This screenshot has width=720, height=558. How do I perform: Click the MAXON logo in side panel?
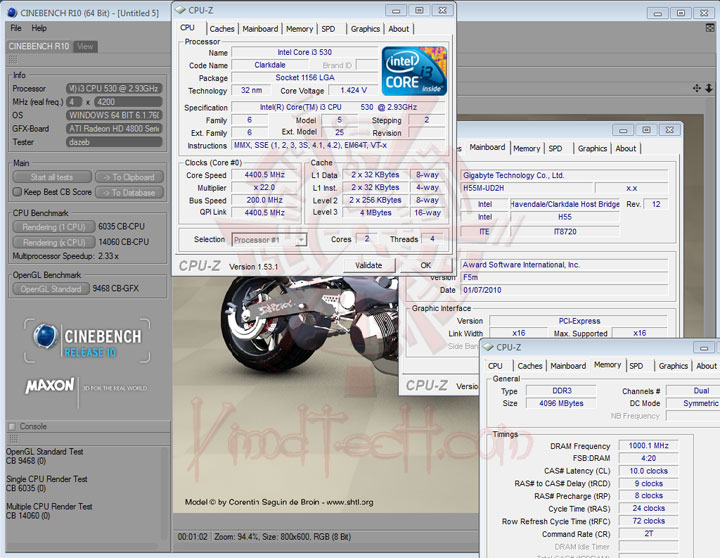click(50, 385)
